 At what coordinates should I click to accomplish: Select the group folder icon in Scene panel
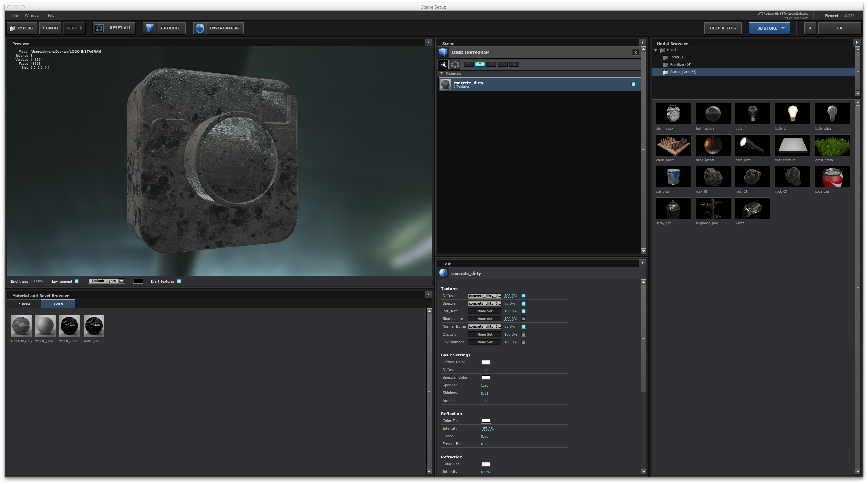[x=443, y=64]
